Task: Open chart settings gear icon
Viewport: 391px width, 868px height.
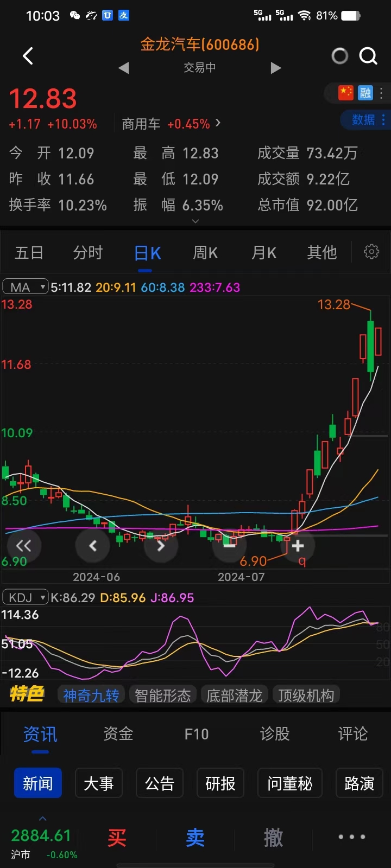Action: [x=371, y=252]
